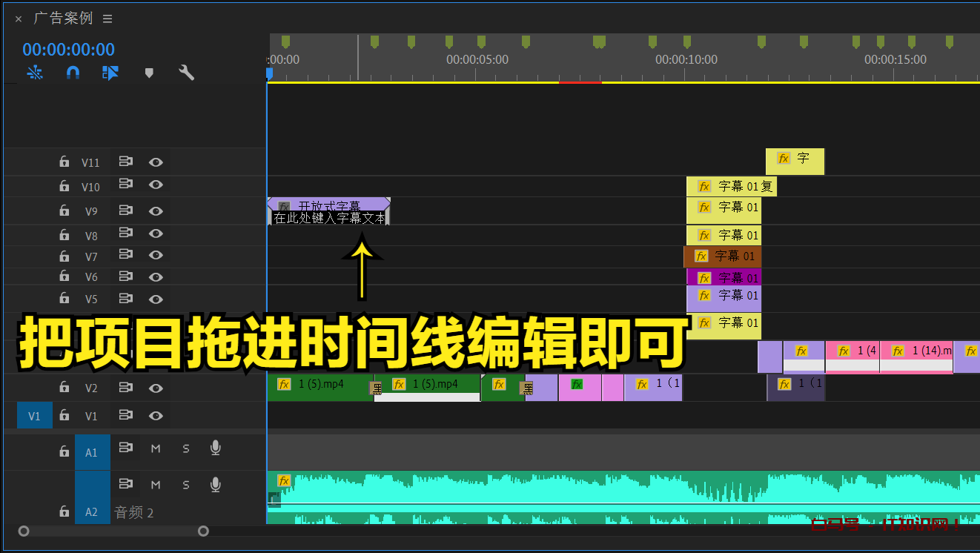980x553 pixels.
Task: Select the 开放式字幕 caption clip on V9
Action: (x=328, y=205)
